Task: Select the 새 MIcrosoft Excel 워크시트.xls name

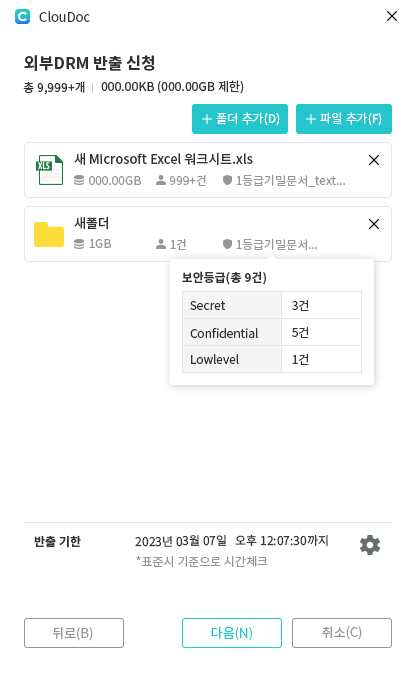Action: pos(164,159)
